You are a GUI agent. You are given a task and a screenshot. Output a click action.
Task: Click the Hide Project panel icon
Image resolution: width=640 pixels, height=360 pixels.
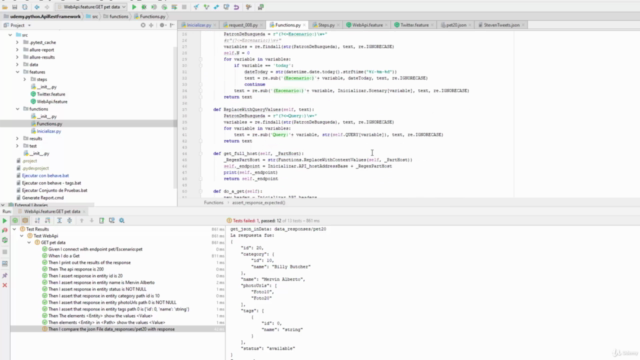pos(172,25)
